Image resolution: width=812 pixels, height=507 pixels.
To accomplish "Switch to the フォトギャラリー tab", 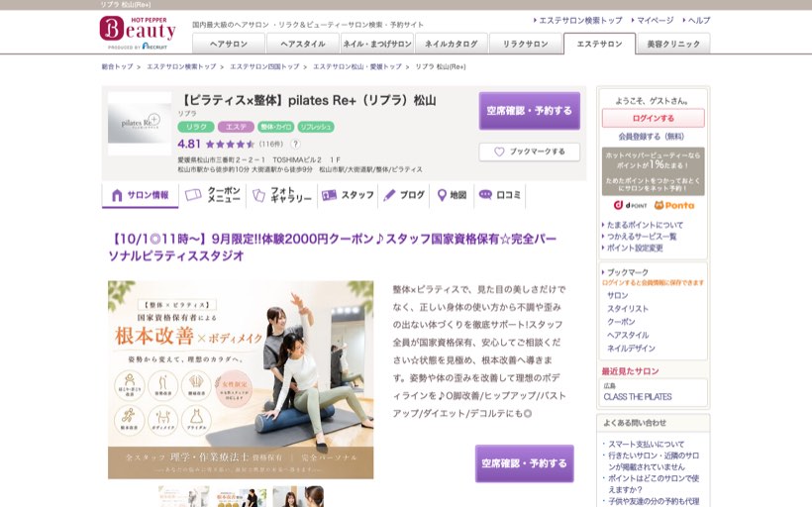I will click(281, 195).
